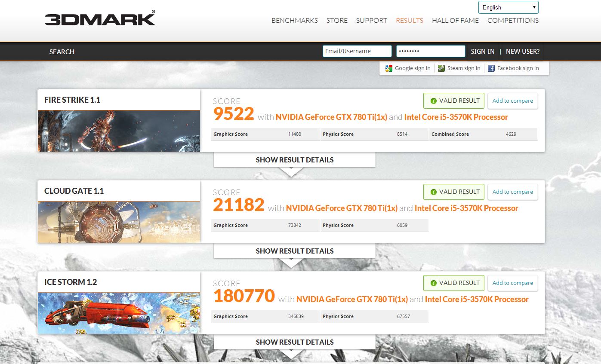
Task: Click the Sign In button
Action: [483, 52]
